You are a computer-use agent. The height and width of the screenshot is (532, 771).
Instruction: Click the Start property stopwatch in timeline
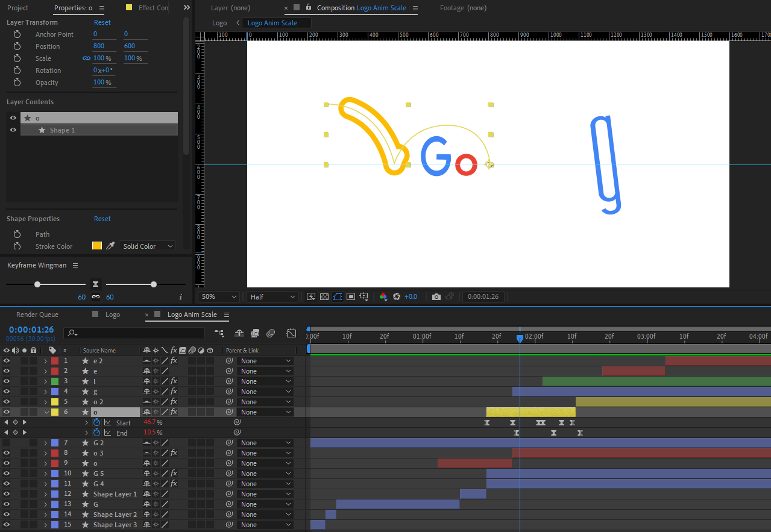(x=97, y=422)
